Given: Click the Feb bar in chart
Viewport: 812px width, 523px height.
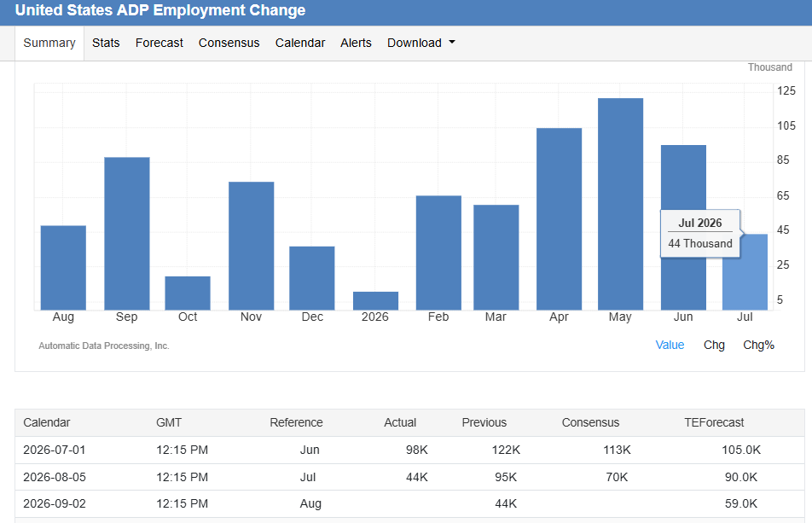Looking at the screenshot, I should pyautogui.click(x=438, y=253).
